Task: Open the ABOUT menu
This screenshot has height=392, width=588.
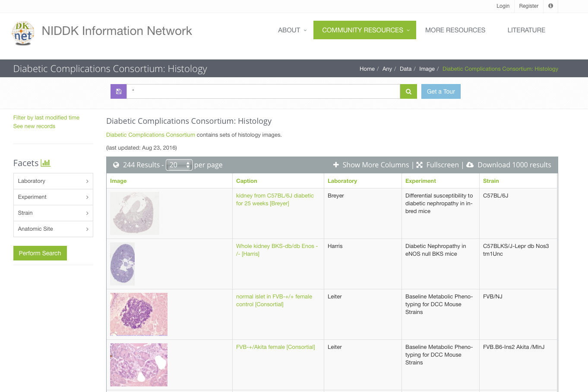Action: point(292,30)
